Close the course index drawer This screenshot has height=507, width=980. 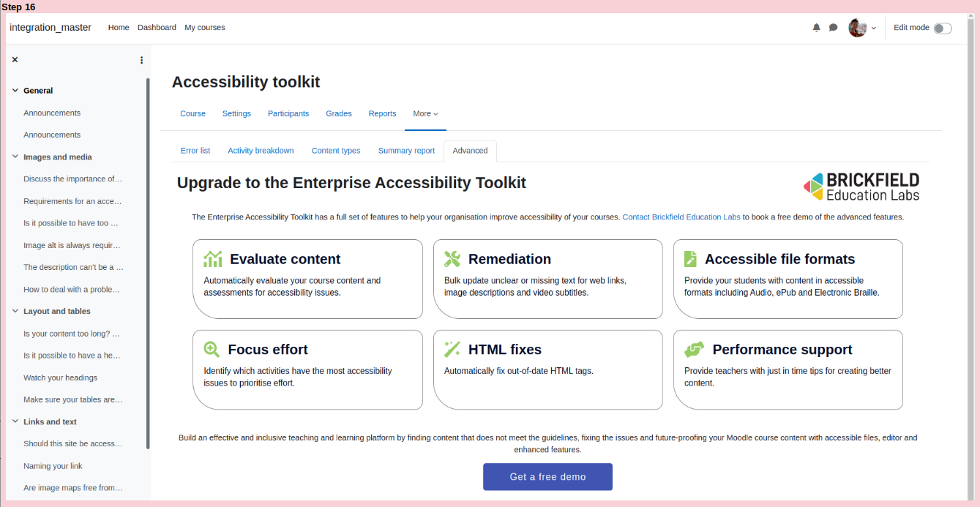click(15, 60)
